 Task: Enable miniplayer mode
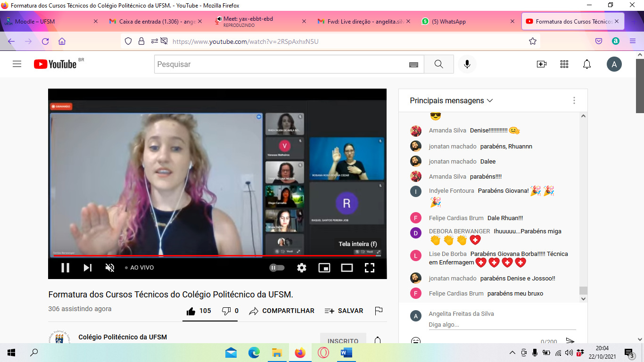[x=324, y=268]
